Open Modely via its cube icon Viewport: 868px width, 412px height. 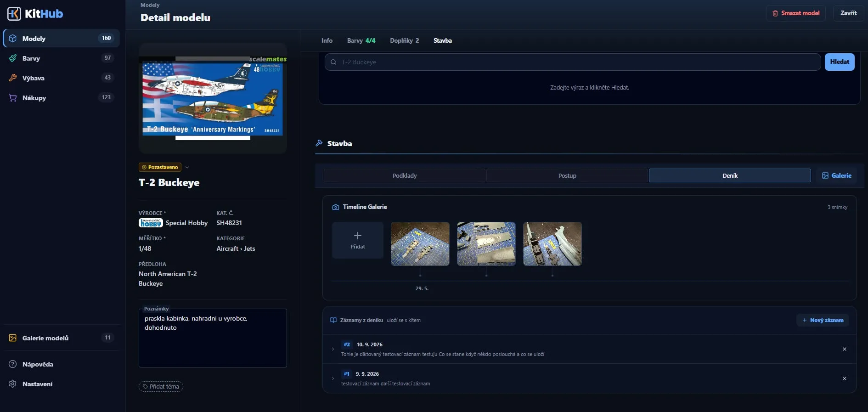point(13,39)
